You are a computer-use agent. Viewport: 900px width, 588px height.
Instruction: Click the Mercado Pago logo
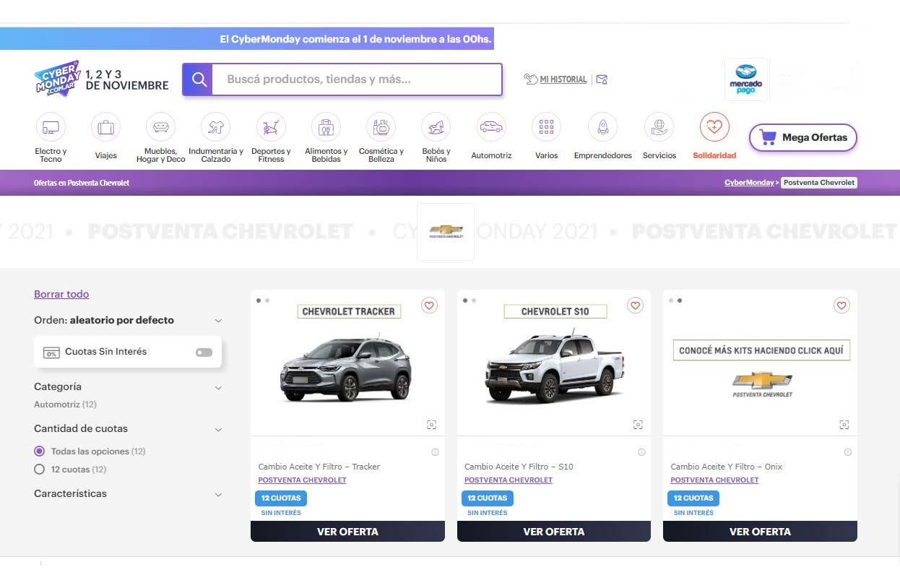tap(746, 79)
